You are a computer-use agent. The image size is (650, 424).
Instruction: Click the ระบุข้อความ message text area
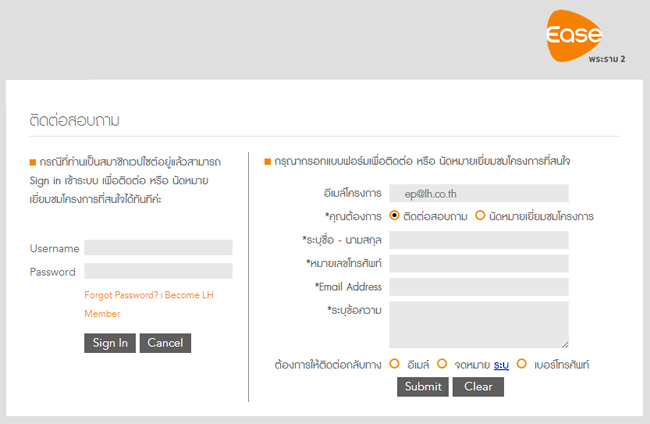[478, 324]
